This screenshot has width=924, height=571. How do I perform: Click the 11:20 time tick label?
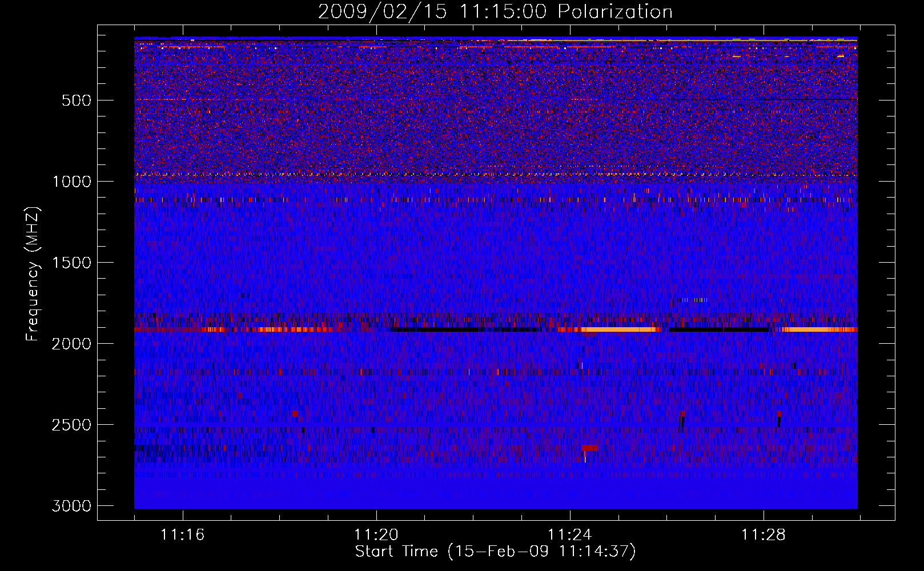pos(376,535)
